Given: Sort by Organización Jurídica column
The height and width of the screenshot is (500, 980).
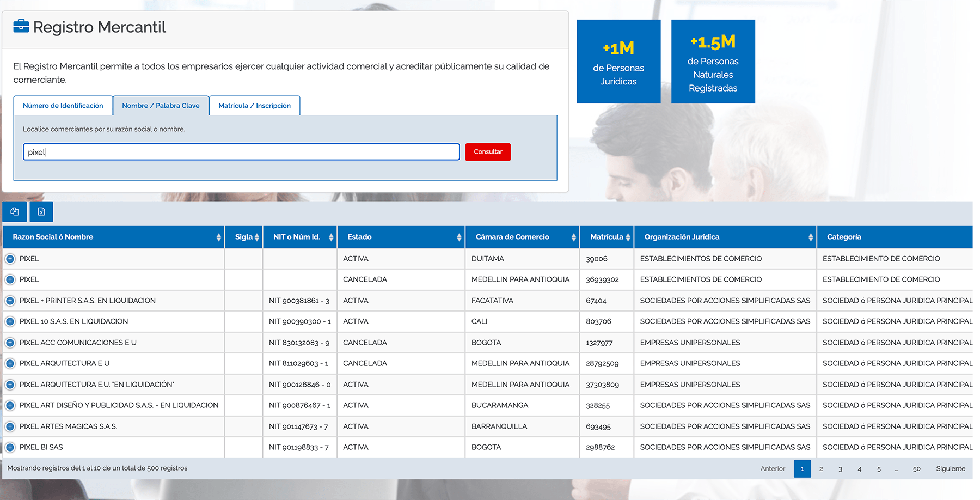Looking at the screenshot, I should click(726, 237).
